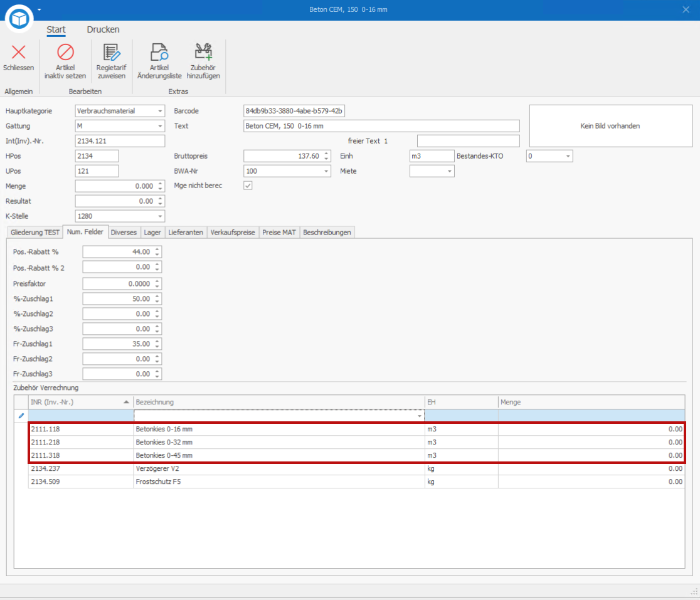Switch to the Lager tab
700x600 pixels.
click(152, 233)
